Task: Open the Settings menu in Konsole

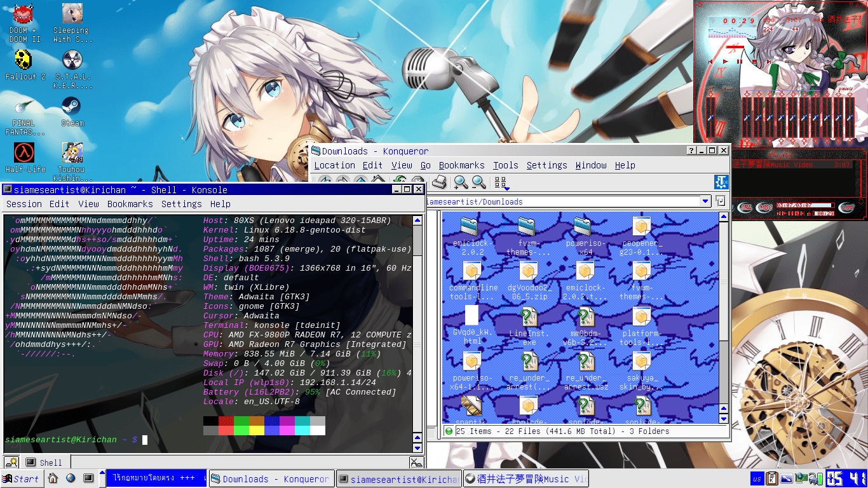Action: (x=181, y=204)
